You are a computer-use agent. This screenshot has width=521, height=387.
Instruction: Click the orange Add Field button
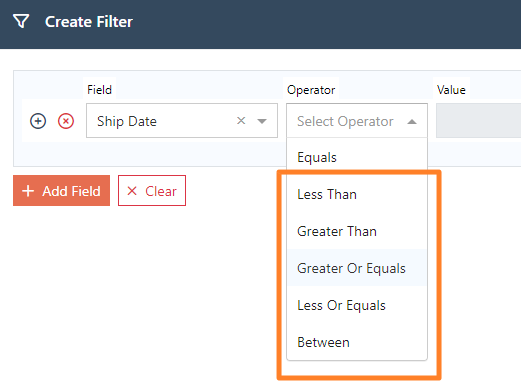coord(61,191)
